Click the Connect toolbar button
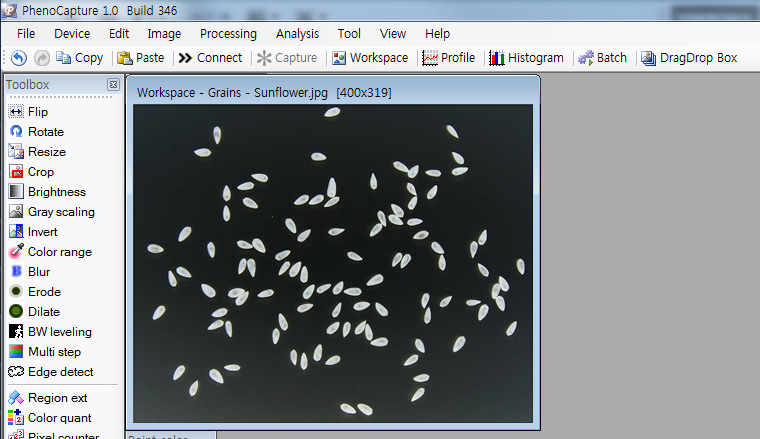 point(210,58)
